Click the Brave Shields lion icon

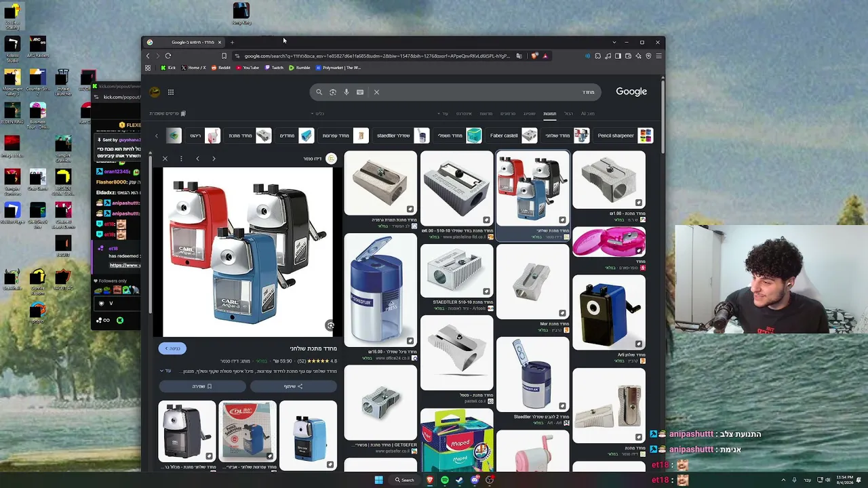tap(534, 56)
